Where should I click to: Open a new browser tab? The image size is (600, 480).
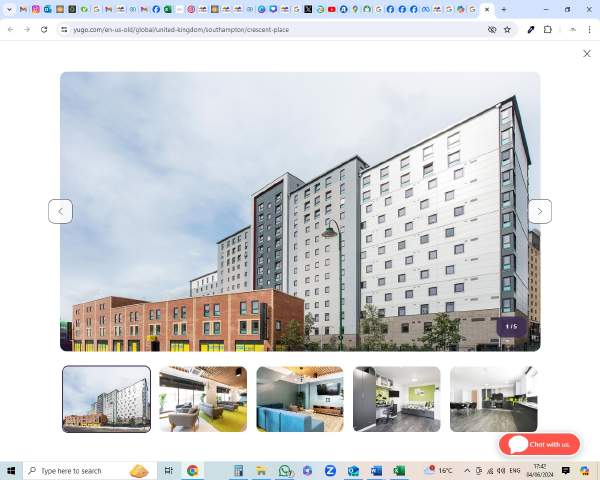(x=503, y=9)
